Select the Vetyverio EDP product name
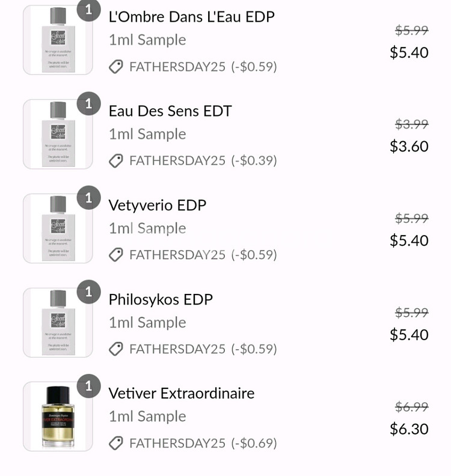 tap(158, 206)
